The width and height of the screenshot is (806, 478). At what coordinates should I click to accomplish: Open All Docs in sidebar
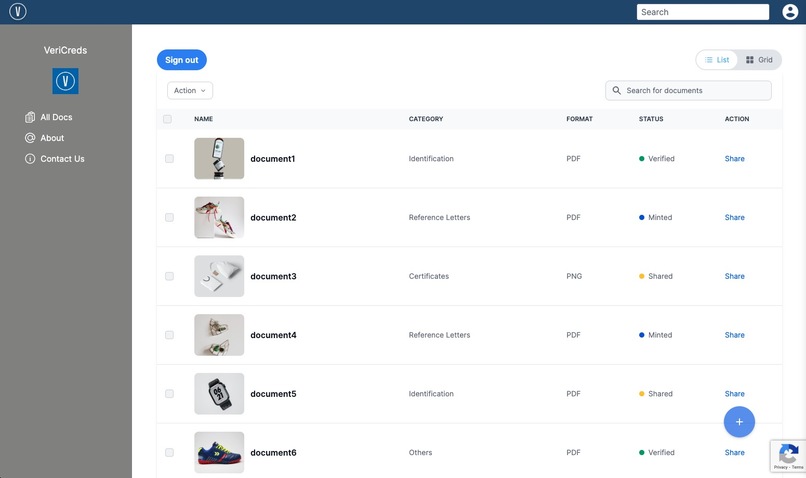pyautogui.click(x=56, y=117)
